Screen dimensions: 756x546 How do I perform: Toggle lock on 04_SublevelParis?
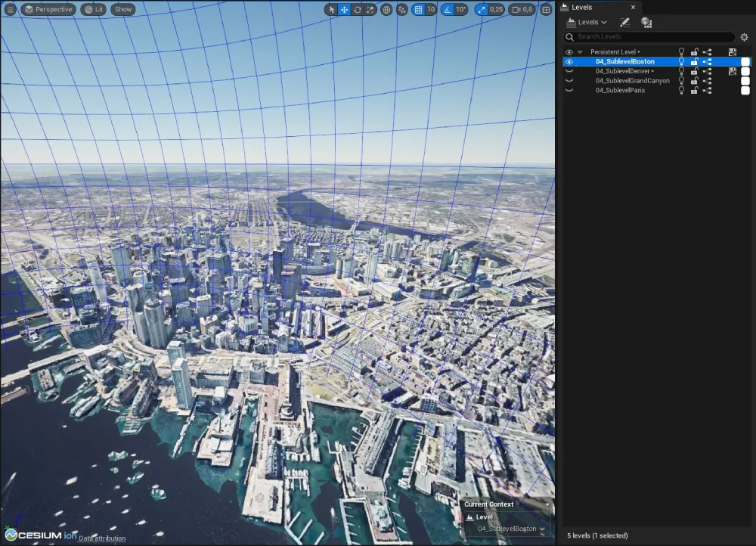click(x=694, y=90)
